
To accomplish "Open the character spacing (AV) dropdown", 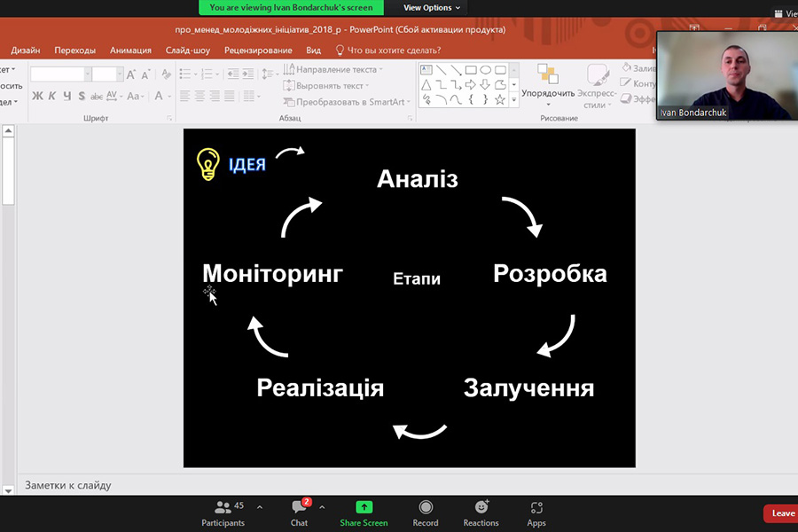I will (114, 96).
